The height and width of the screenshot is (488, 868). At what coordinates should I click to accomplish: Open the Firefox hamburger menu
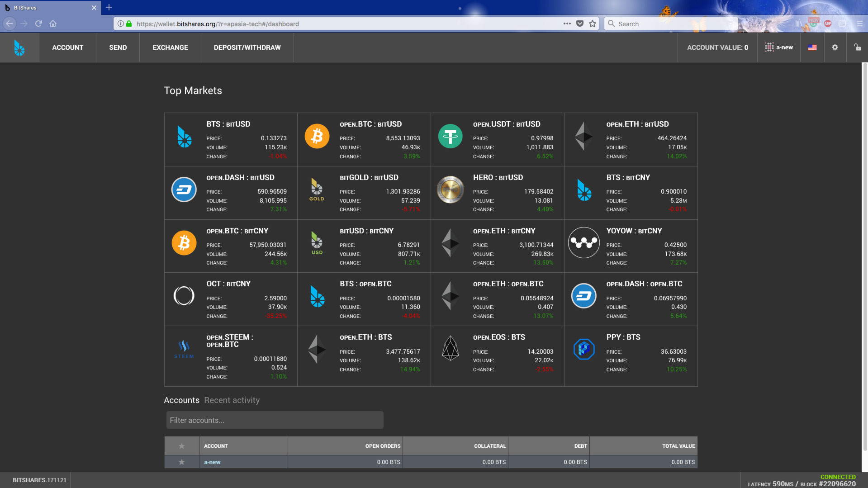[x=860, y=24]
